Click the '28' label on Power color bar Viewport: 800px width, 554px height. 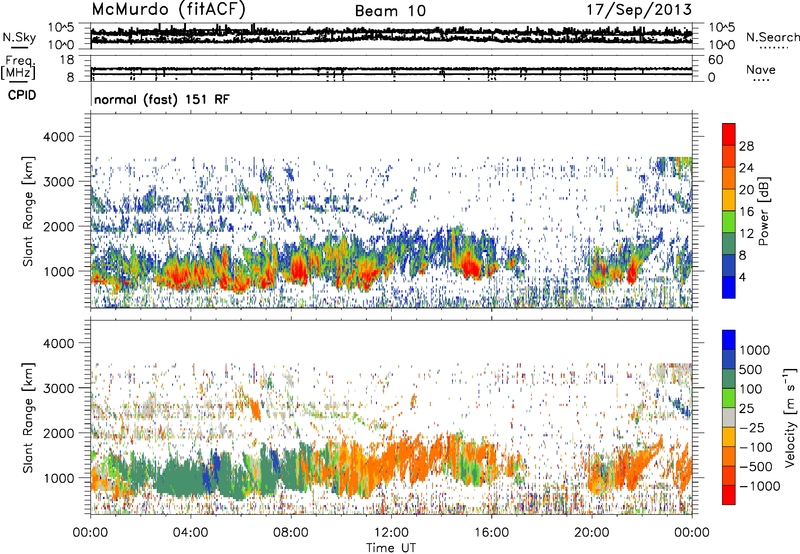(x=746, y=146)
